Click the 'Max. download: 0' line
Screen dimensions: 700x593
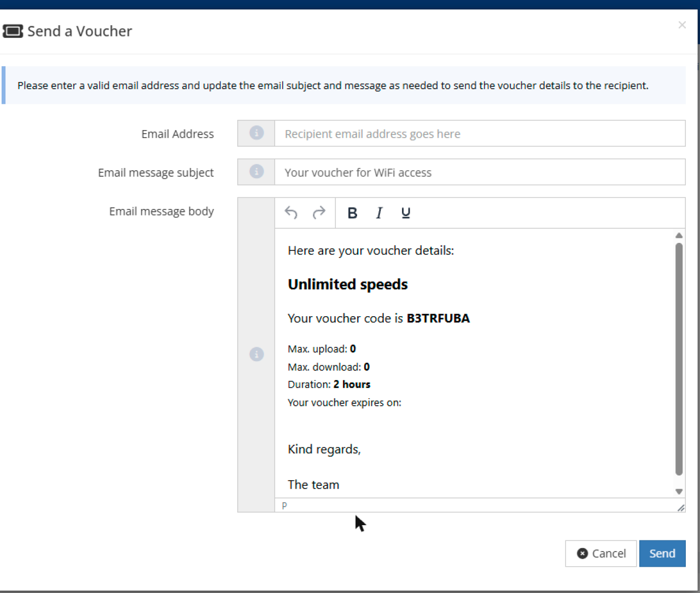(329, 367)
